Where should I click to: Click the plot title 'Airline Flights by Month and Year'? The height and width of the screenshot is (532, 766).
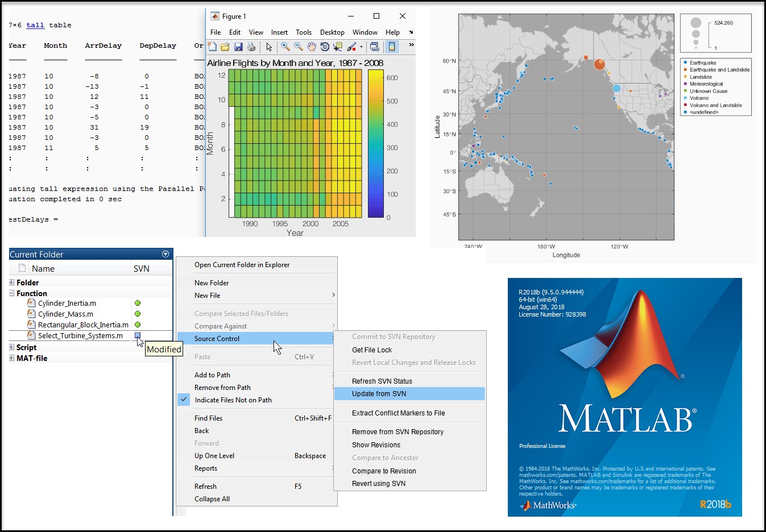pos(295,63)
